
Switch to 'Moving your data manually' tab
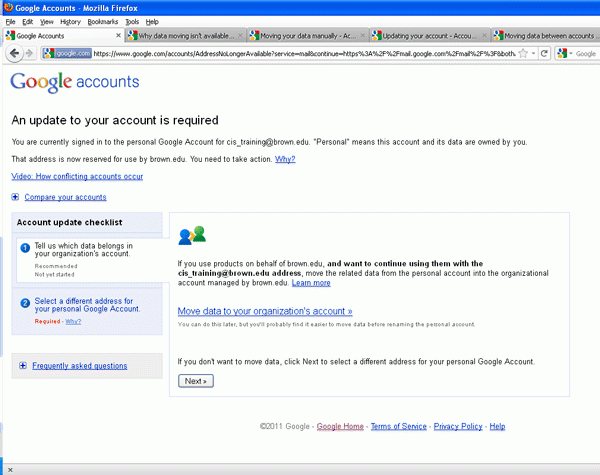[308, 36]
